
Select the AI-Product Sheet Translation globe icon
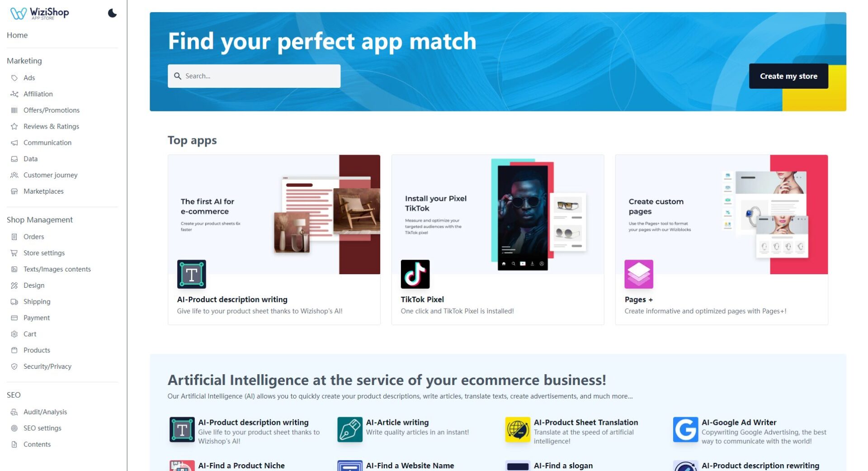(x=517, y=430)
